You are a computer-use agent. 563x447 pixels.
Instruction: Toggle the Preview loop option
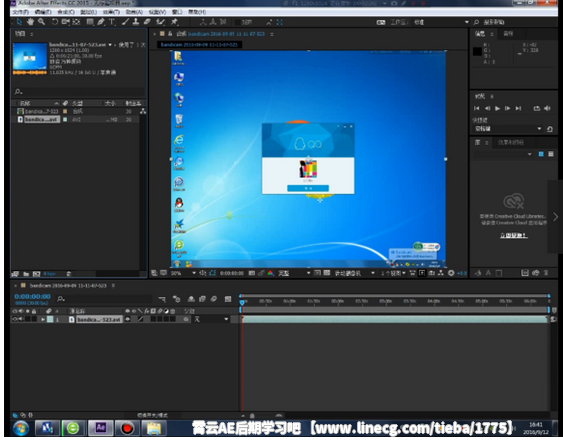537,108
